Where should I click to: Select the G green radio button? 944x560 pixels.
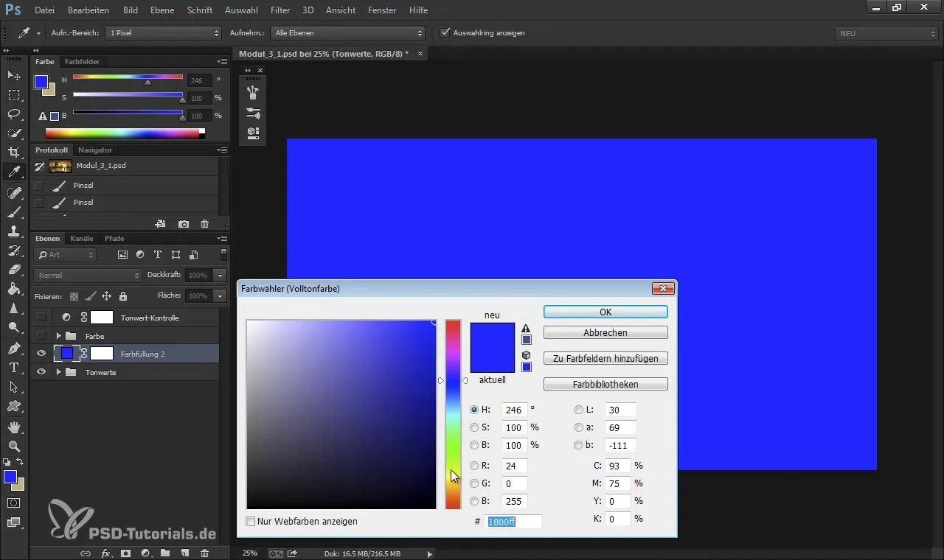(x=474, y=483)
